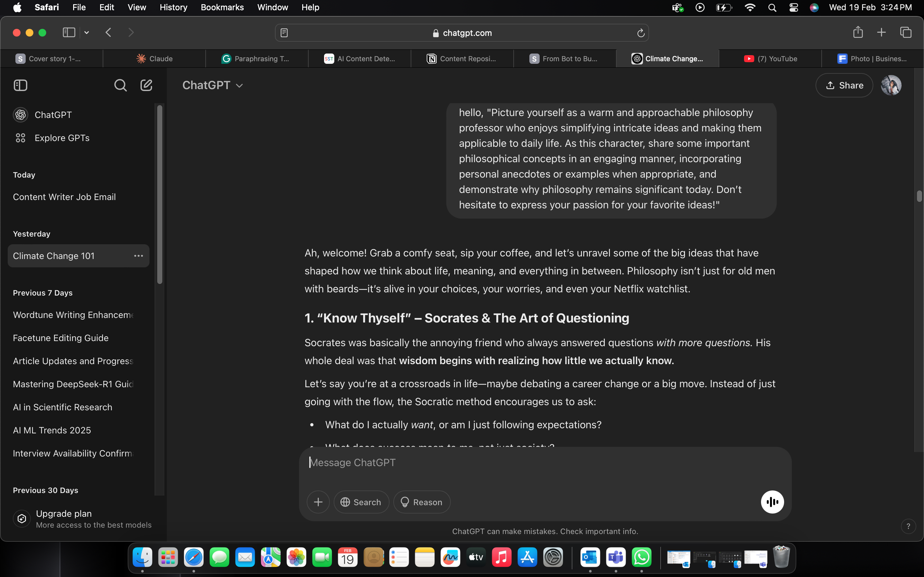
Task: Open the user profile avatar
Action: tap(891, 85)
